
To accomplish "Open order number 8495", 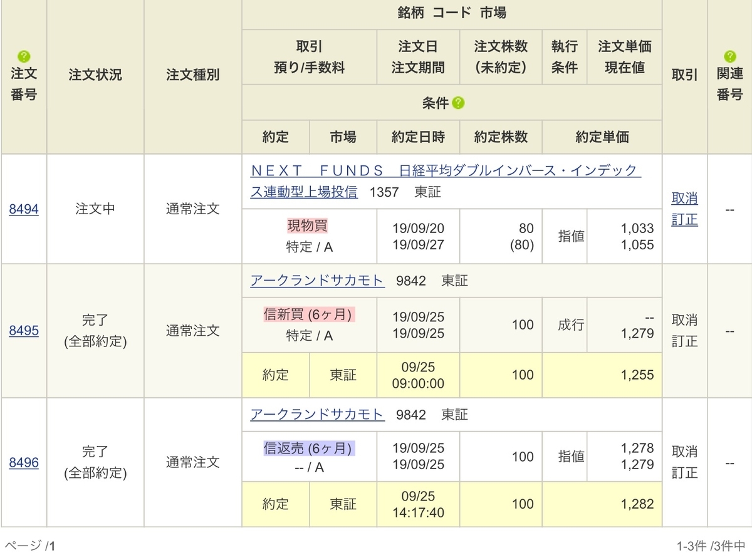I will pyautogui.click(x=24, y=330).
